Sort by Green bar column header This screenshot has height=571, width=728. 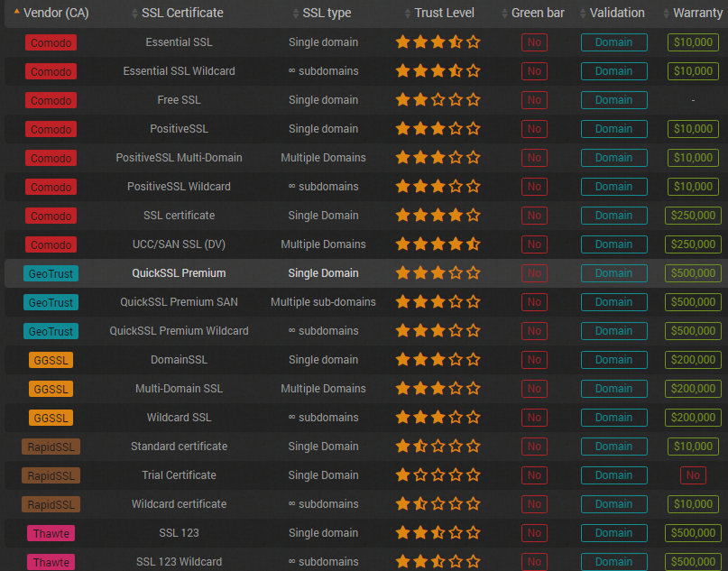(x=533, y=13)
